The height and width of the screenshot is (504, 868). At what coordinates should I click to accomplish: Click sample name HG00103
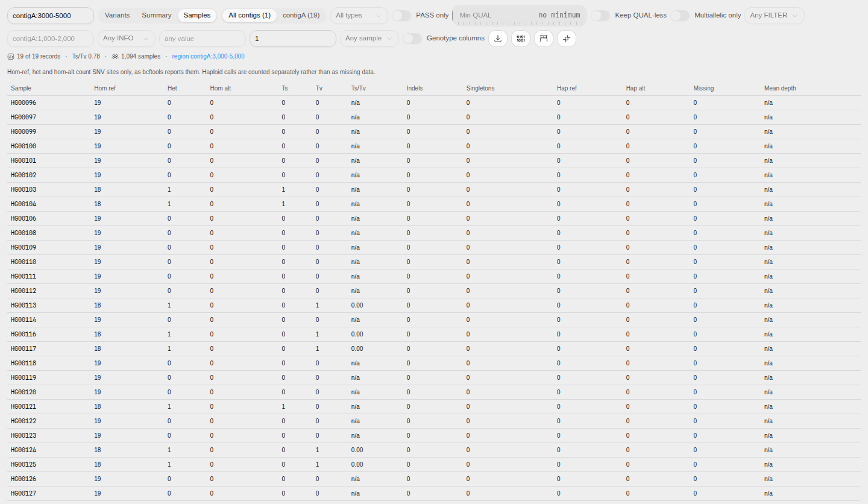tap(24, 190)
